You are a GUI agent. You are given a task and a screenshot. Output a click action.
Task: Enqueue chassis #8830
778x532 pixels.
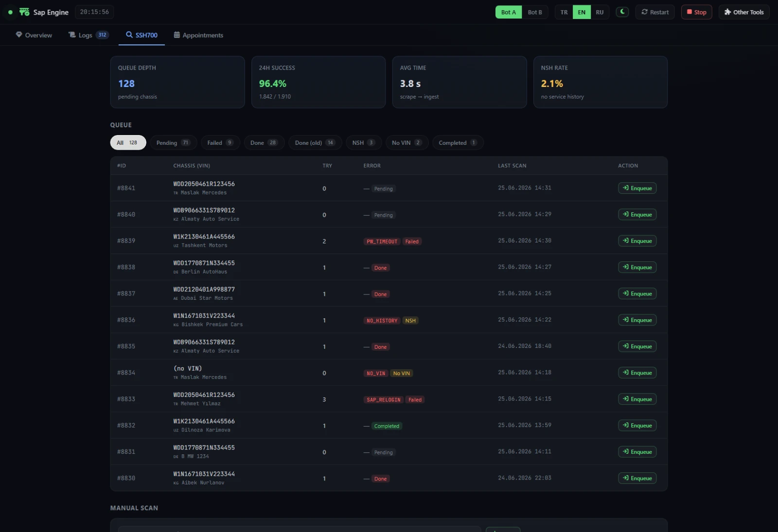[x=637, y=478]
